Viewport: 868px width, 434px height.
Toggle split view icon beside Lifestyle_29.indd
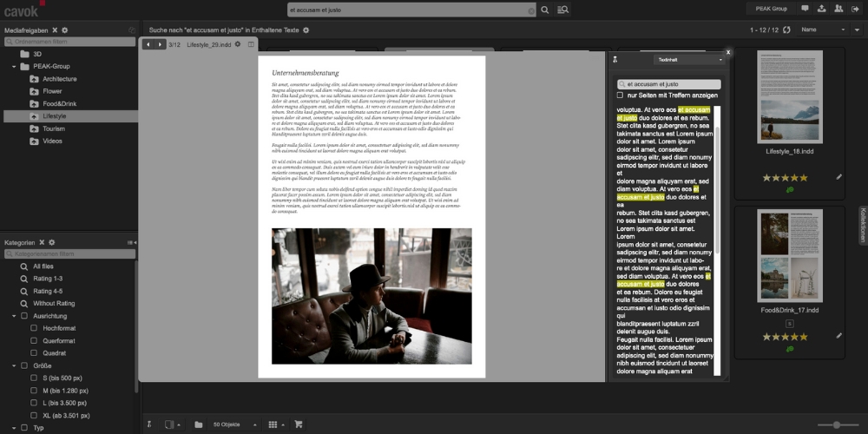click(251, 44)
